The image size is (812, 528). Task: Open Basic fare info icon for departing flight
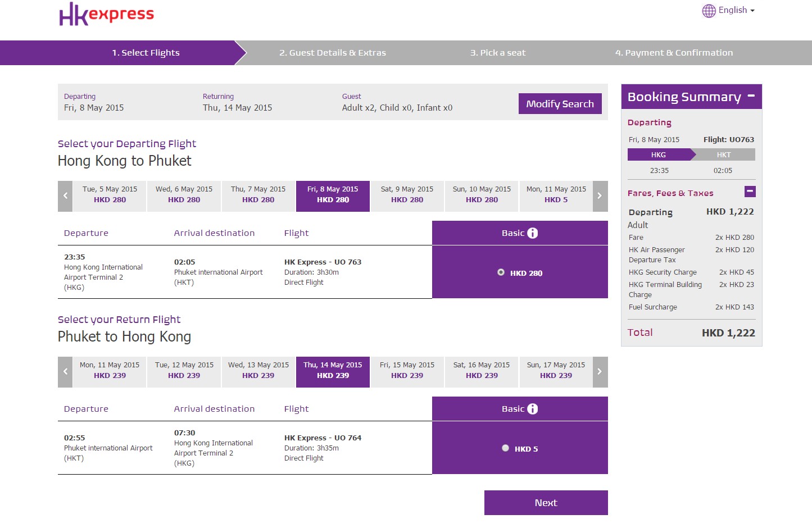coord(533,233)
